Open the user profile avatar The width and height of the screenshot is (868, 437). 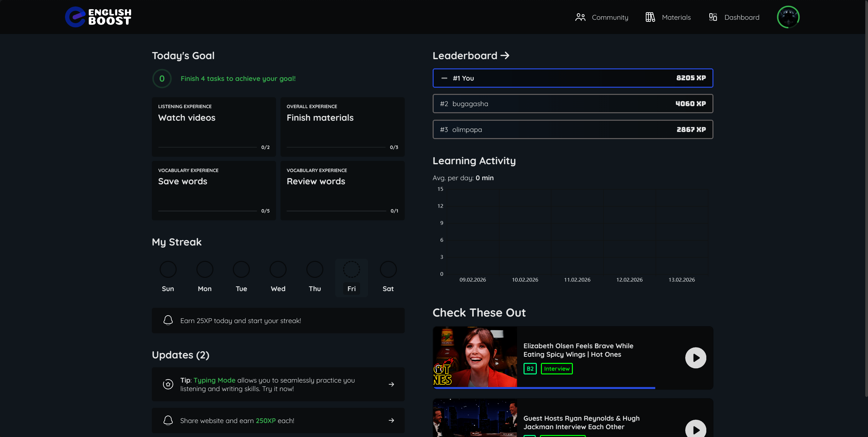(788, 17)
